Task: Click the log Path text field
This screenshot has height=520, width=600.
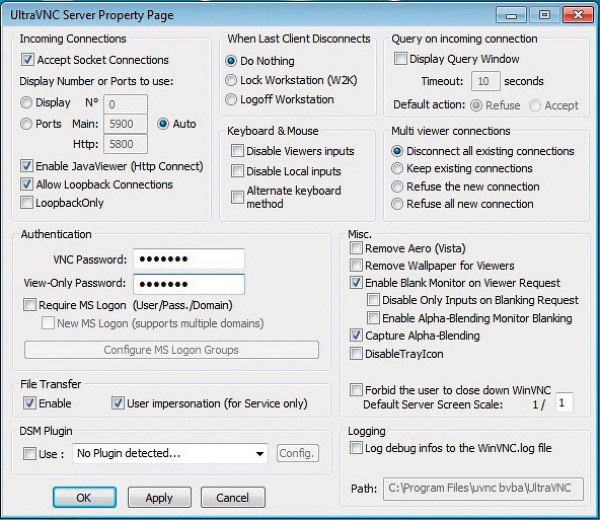Action: 483,489
